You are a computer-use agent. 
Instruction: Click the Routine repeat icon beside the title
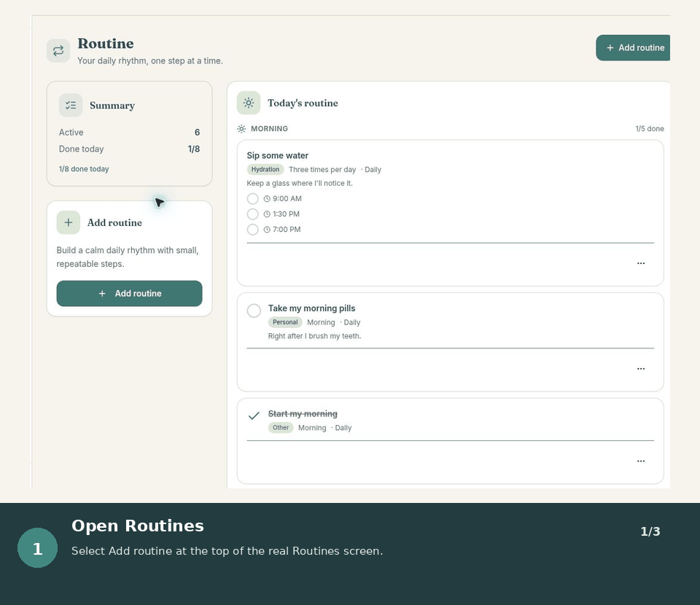[58, 51]
